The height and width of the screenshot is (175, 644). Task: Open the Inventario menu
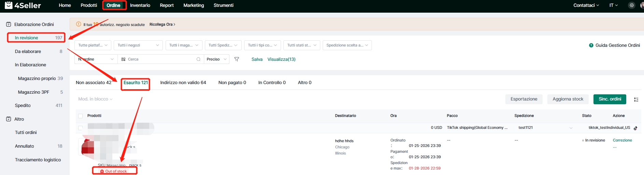click(x=140, y=5)
